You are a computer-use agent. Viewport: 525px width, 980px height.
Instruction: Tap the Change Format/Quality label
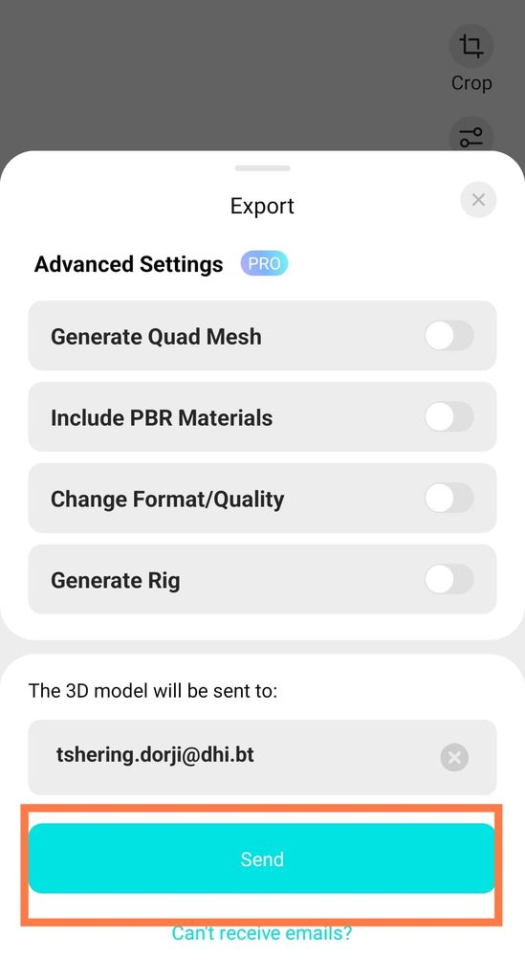coord(167,500)
